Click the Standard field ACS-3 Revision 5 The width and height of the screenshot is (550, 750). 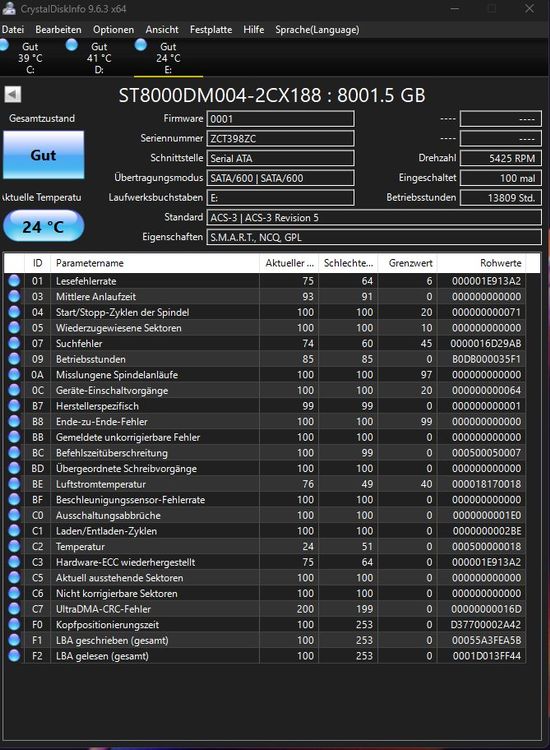(374, 218)
